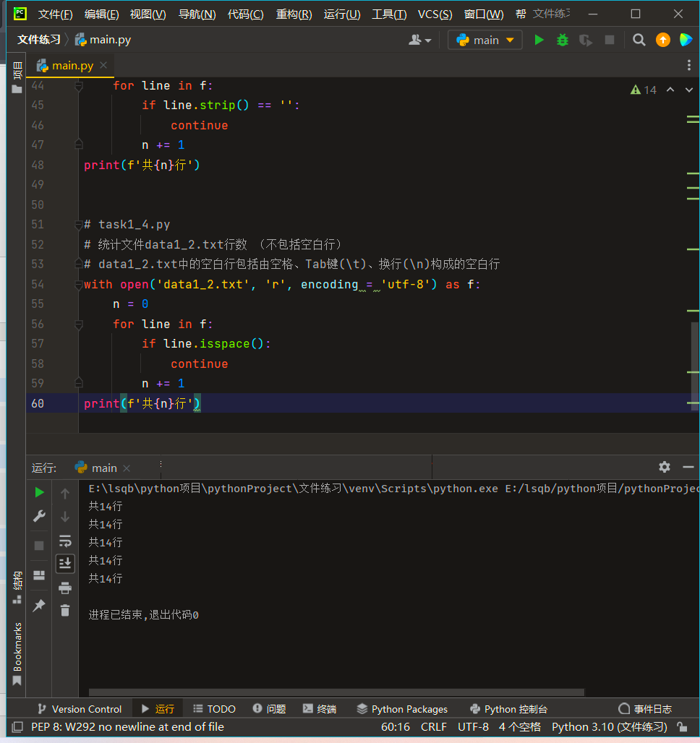700x743 pixels.
Task: Click the run console horizontal scrollbar
Action: click(x=336, y=692)
